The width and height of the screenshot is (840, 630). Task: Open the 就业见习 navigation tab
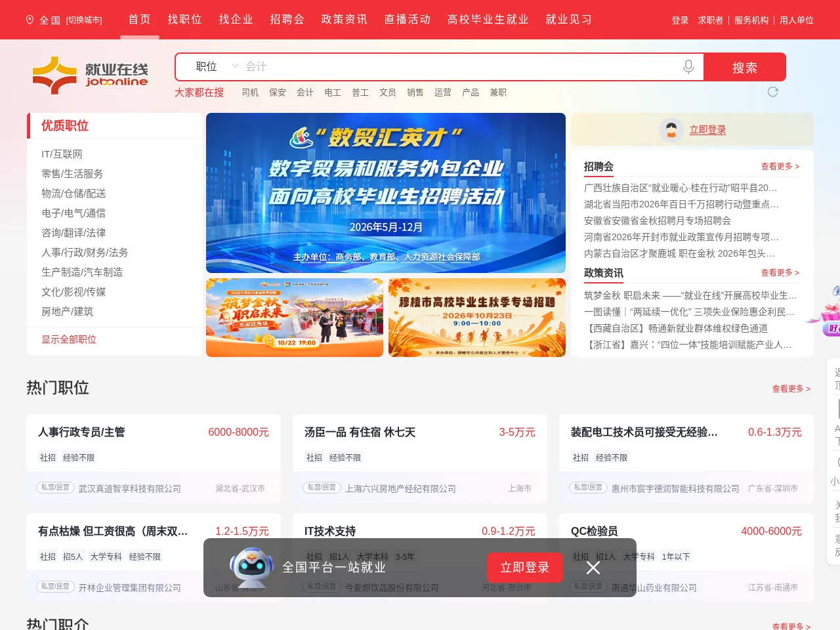coord(568,20)
